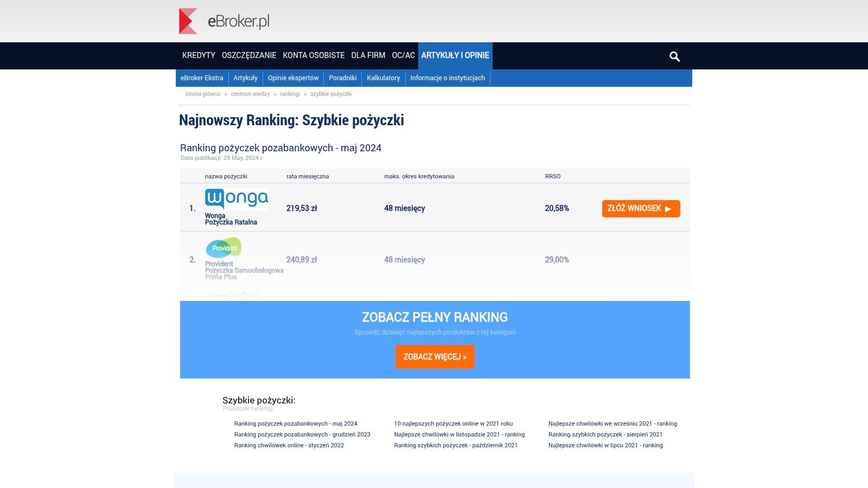
Task: Click the Provident logo image
Action: 224,247
